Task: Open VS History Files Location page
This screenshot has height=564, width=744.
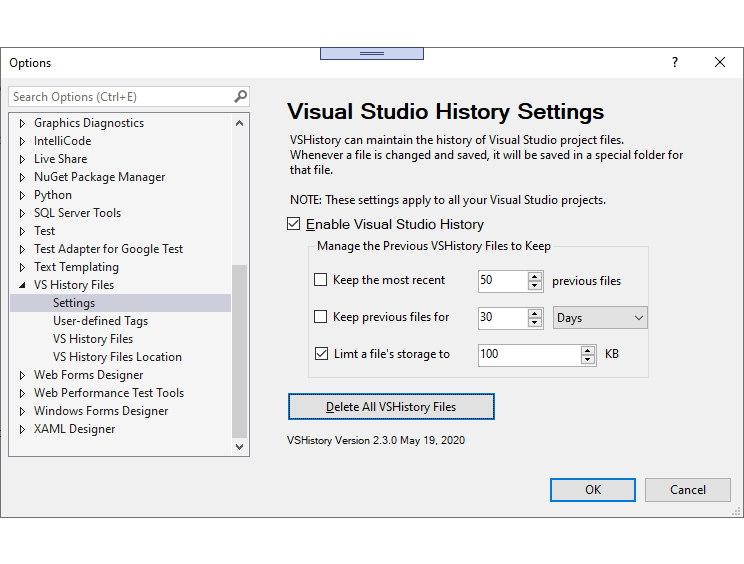Action: 117,357
